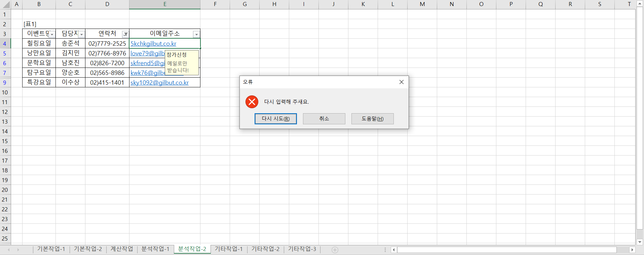Expand the 이메일주소 filter dropdown
Viewport: 644px width, 255px height.
(x=196, y=34)
